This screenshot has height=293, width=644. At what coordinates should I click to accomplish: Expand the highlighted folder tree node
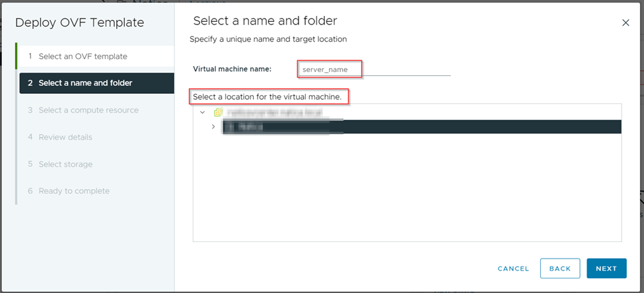[x=213, y=126]
